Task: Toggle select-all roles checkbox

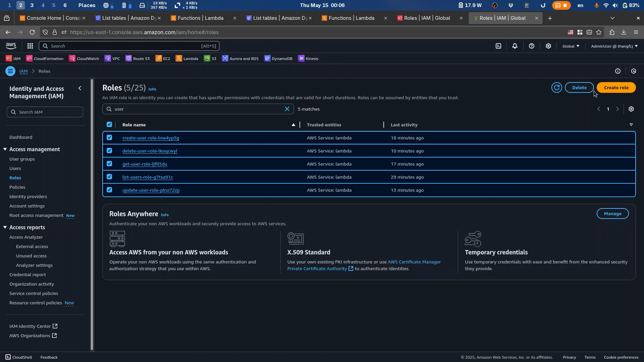Action: (x=109, y=124)
